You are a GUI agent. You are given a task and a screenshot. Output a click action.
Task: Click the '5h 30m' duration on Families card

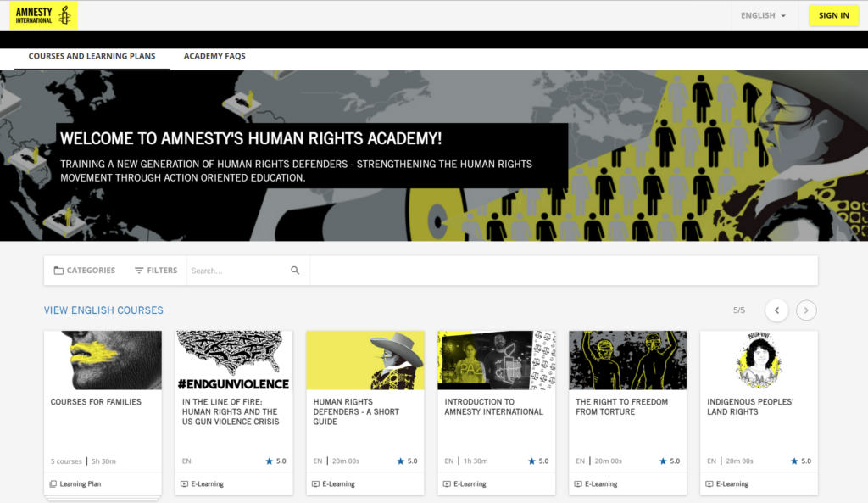[x=103, y=461]
